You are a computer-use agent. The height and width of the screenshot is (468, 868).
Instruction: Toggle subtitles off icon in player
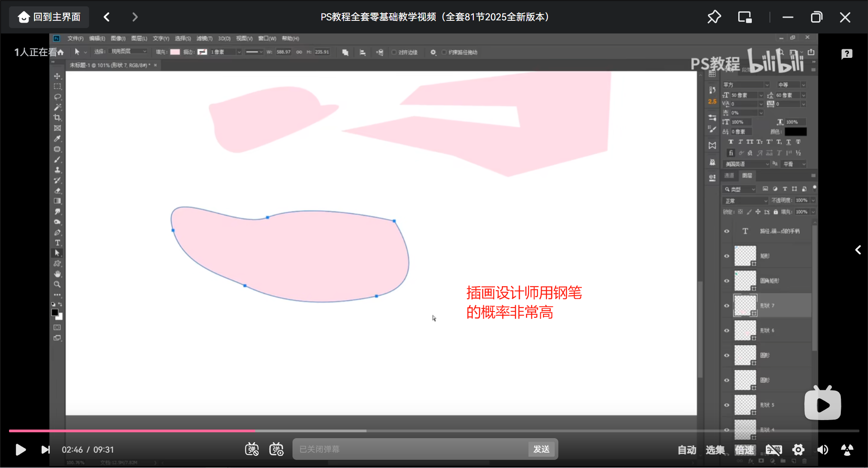[x=774, y=450]
